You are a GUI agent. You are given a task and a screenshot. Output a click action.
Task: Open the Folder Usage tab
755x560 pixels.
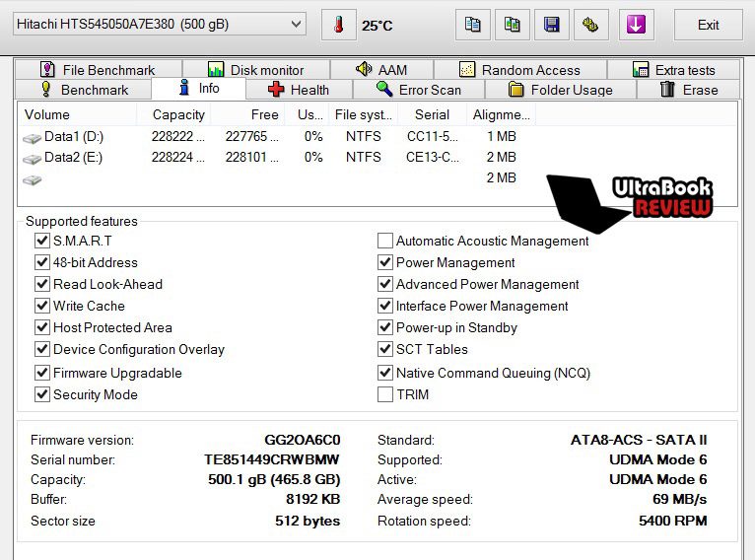pos(561,90)
